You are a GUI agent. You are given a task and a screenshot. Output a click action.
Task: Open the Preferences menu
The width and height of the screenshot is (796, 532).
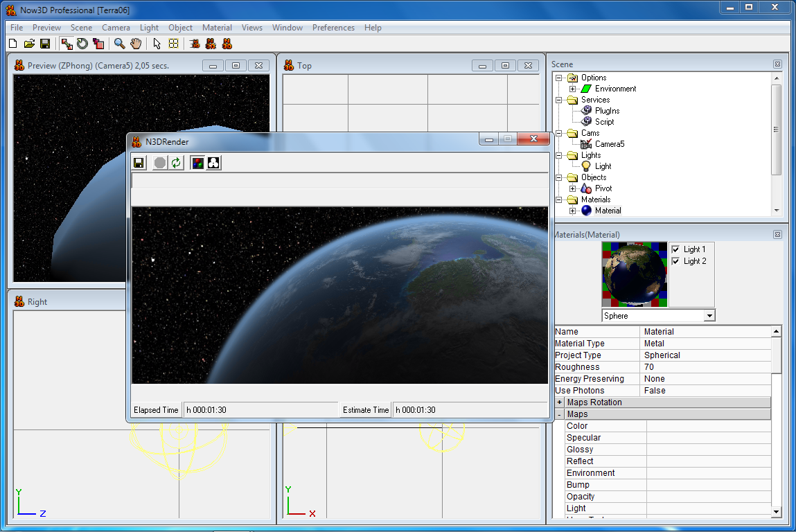pos(333,28)
